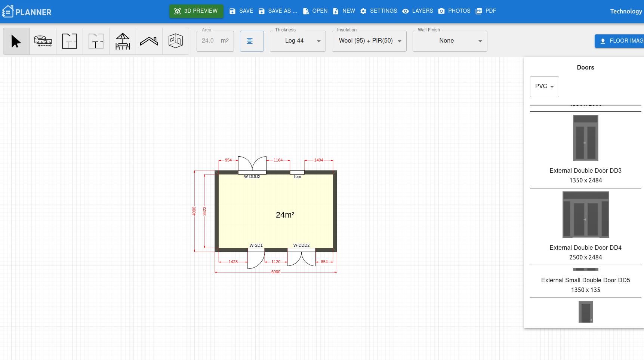The height and width of the screenshot is (360, 644).
Task: Toggle the wall alignment option
Action: [x=252, y=41]
